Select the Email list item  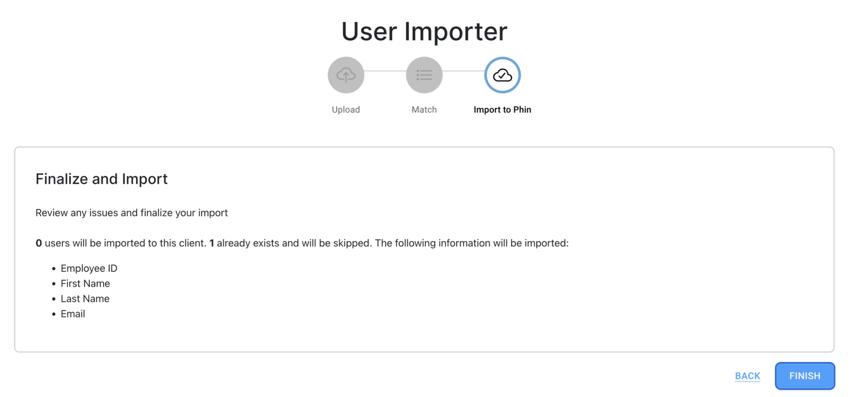click(73, 314)
